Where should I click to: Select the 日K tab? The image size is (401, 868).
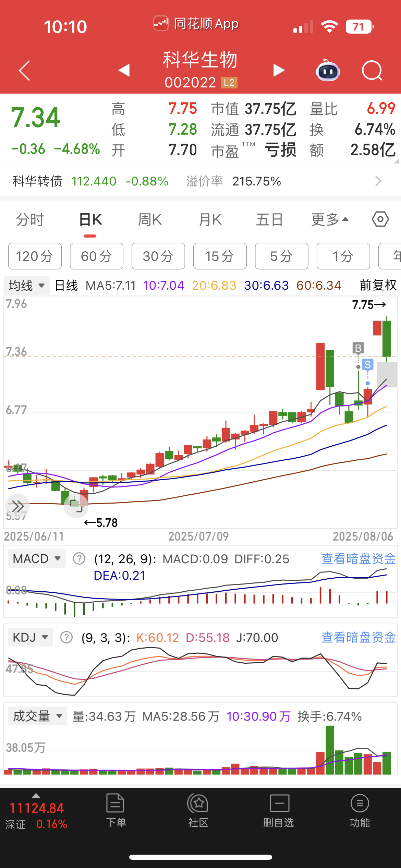pyautogui.click(x=90, y=219)
